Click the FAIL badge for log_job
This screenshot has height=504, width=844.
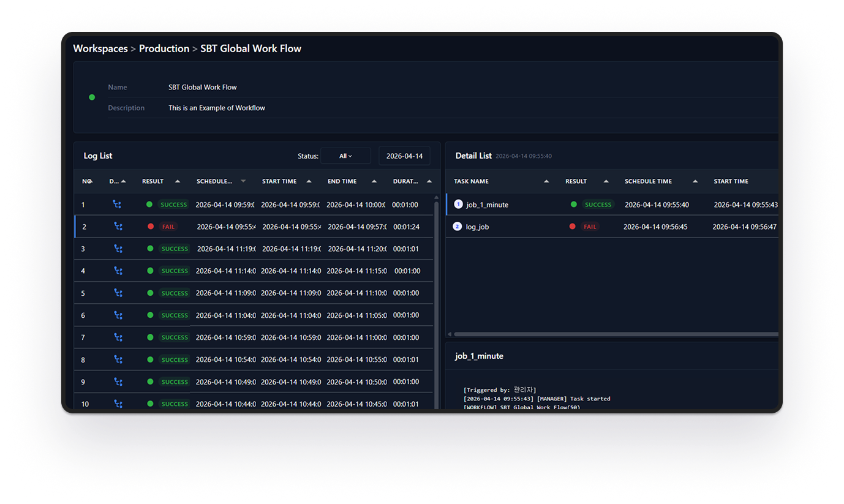[590, 227]
